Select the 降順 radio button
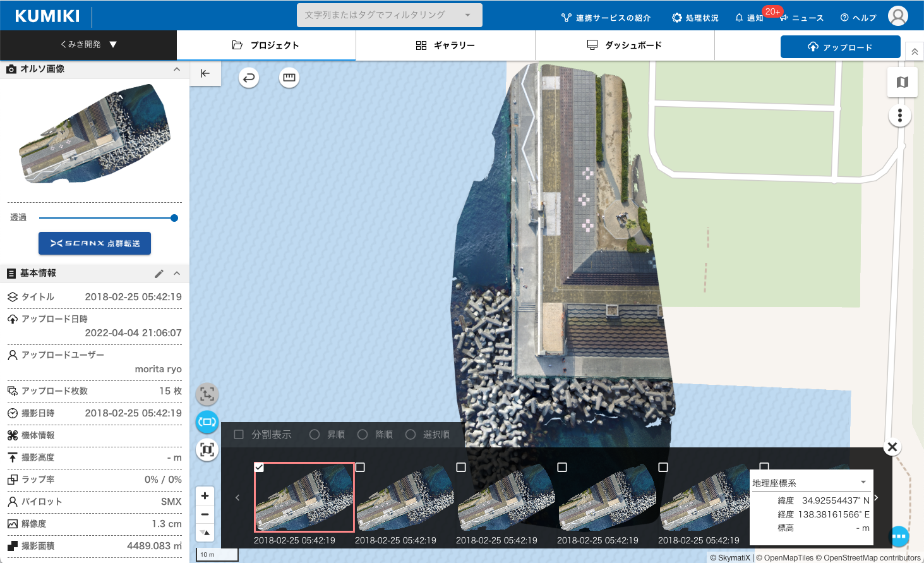This screenshot has width=924, height=563. pos(363,435)
